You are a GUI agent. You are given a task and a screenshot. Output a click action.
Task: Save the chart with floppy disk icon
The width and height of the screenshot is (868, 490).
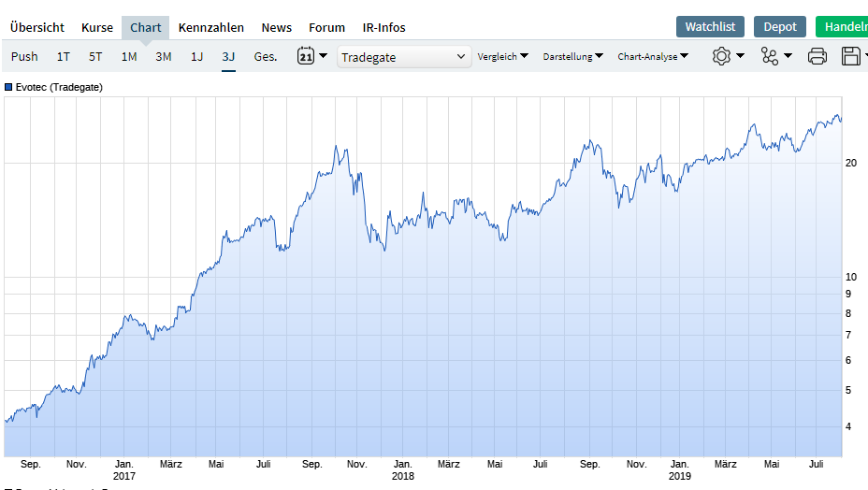click(851, 56)
